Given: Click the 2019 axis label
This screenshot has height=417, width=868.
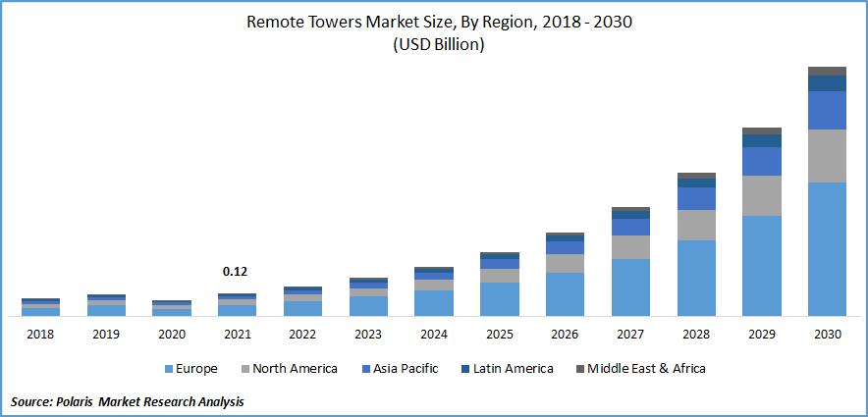Looking at the screenshot, I should point(106,335).
